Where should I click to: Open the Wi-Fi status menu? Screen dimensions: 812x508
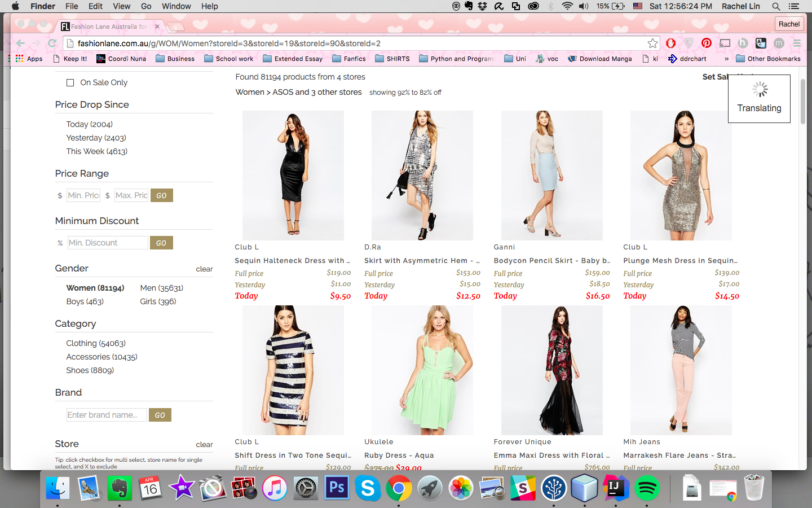(567, 6)
